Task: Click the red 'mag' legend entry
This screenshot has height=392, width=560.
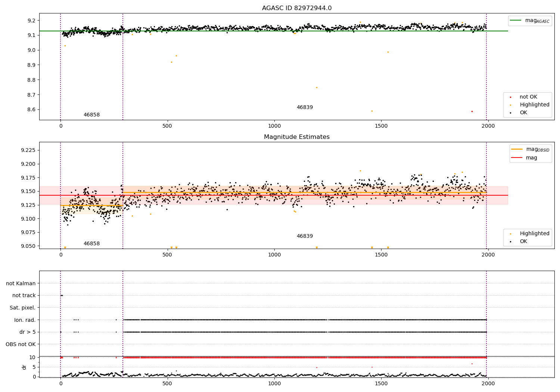Action: pos(525,158)
